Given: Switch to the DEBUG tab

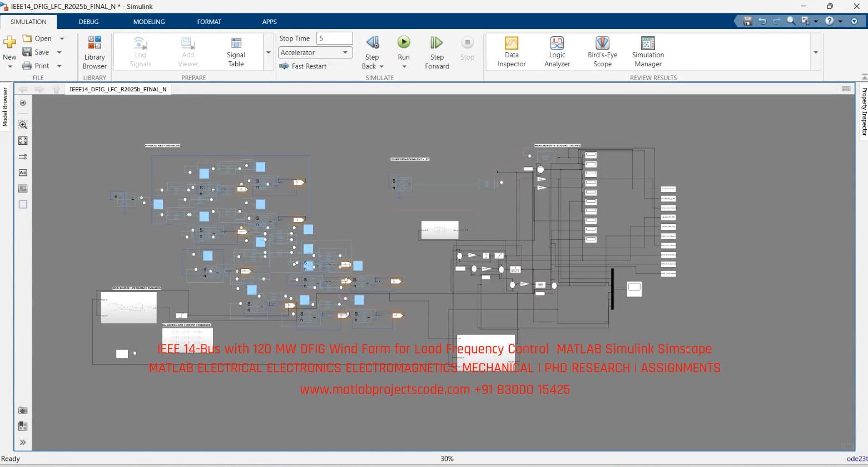Looking at the screenshot, I should pos(88,22).
